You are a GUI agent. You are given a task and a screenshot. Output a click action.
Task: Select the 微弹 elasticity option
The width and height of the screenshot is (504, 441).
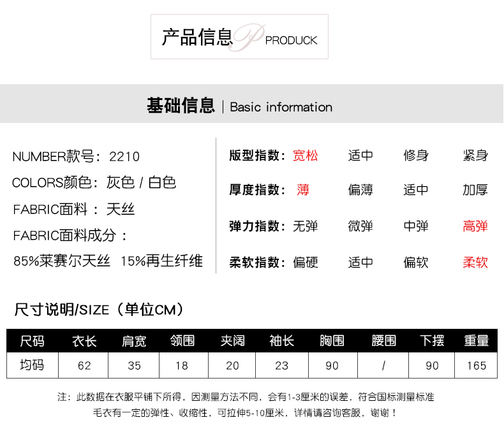tap(360, 226)
